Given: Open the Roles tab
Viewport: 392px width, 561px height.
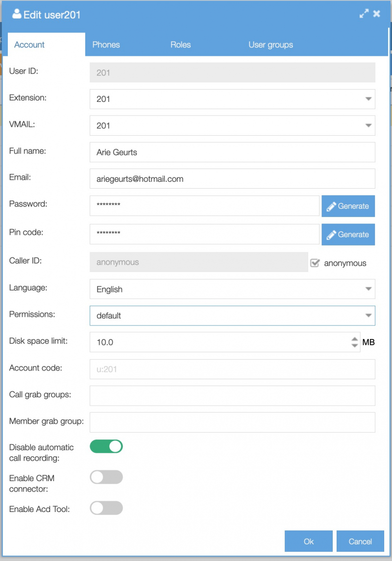Looking at the screenshot, I should [x=180, y=45].
